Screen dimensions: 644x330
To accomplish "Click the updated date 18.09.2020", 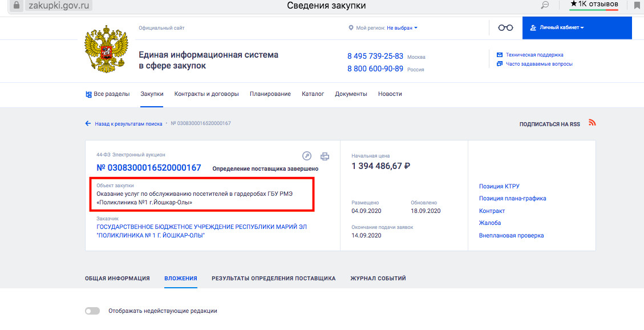I will tap(426, 211).
